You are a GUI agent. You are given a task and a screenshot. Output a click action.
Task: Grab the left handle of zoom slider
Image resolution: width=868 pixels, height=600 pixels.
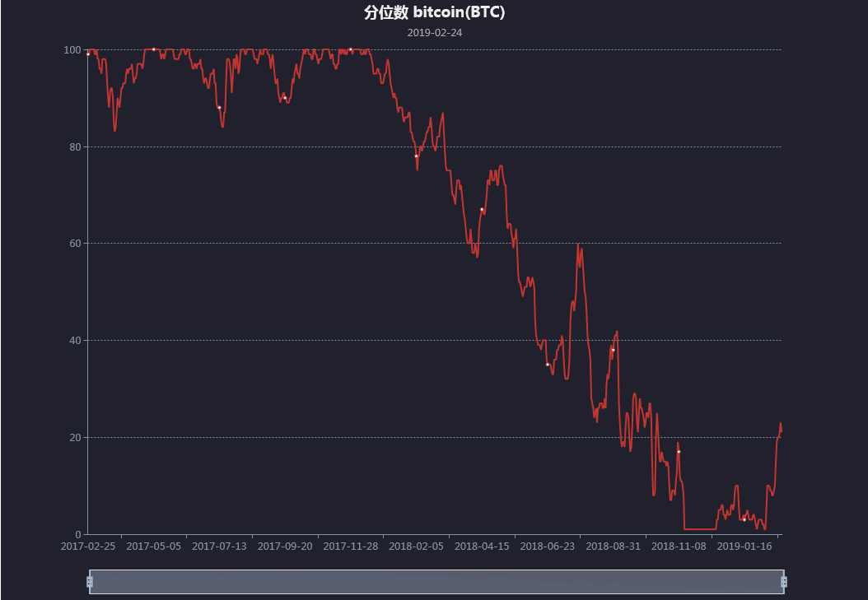(90, 582)
